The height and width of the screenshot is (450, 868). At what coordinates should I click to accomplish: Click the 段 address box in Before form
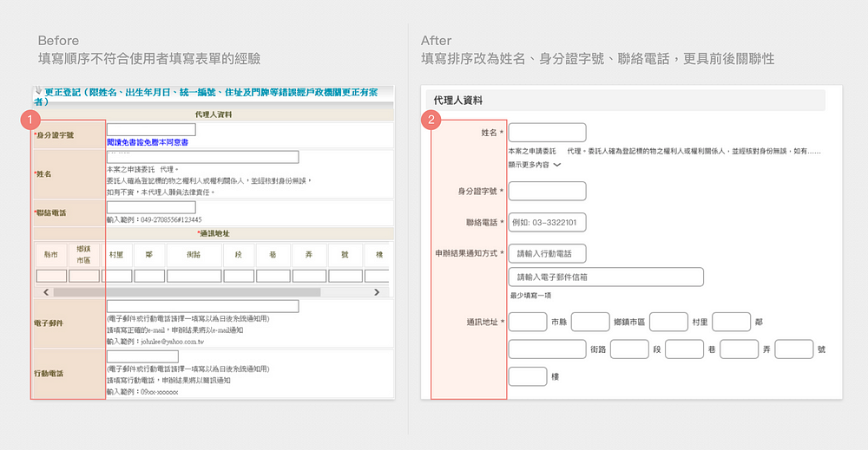click(x=239, y=276)
